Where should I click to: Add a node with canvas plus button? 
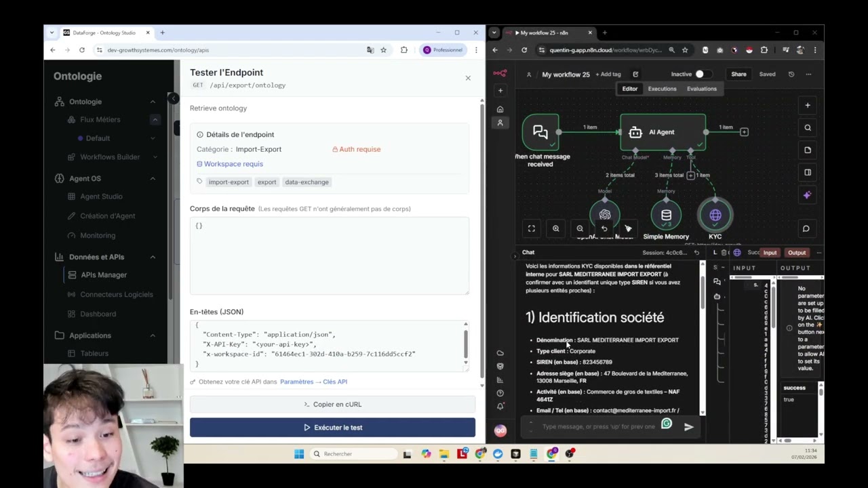(x=807, y=105)
